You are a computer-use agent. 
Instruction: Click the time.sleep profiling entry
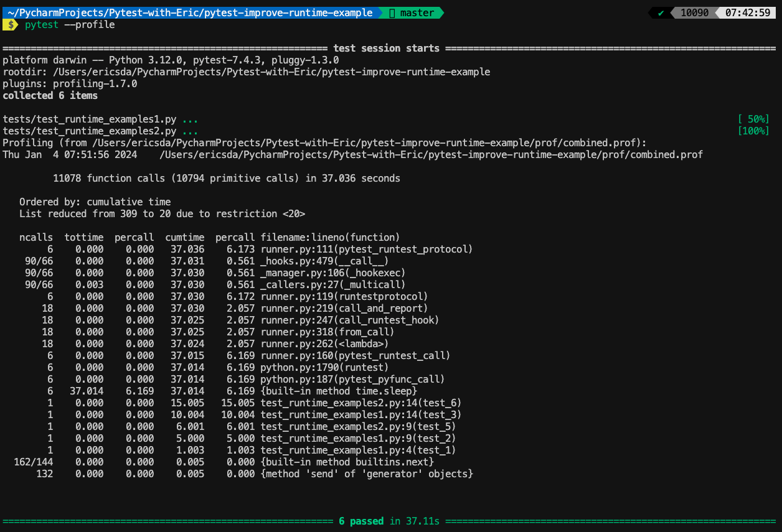(x=339, y=391)
